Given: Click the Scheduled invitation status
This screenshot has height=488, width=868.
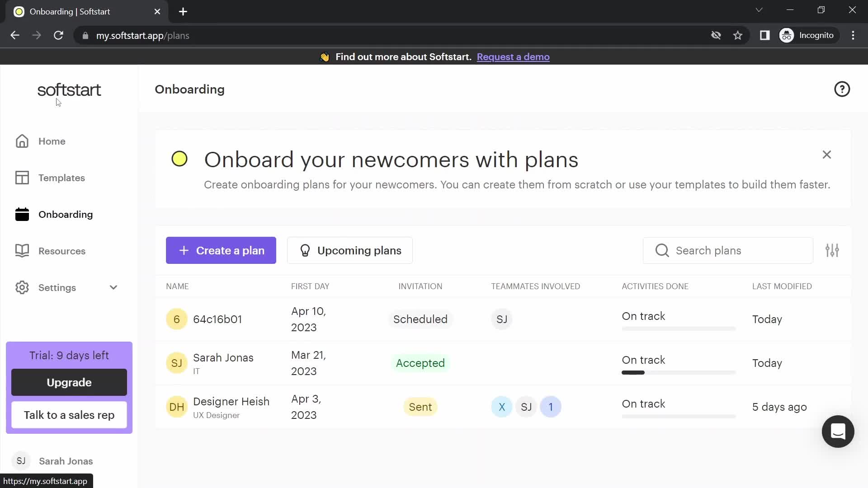Looking at the screenshot, I should [420, 319].
